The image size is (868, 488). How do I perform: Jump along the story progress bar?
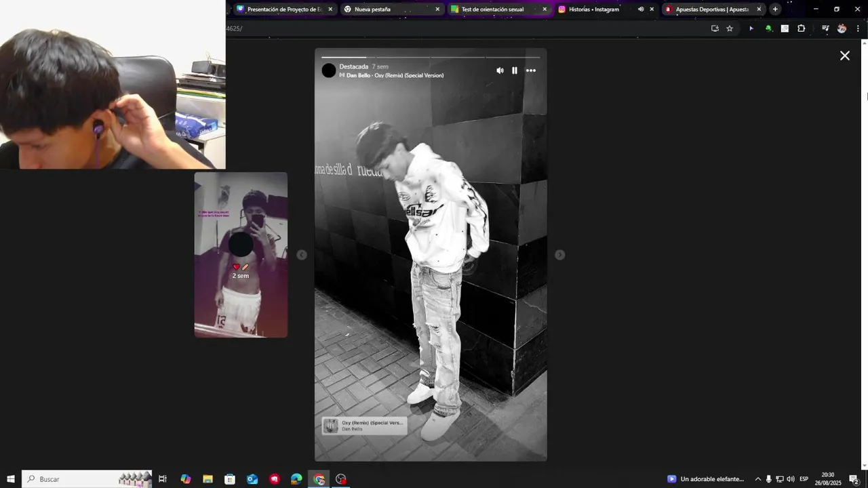pyautogui.click(x=431, y=57)
